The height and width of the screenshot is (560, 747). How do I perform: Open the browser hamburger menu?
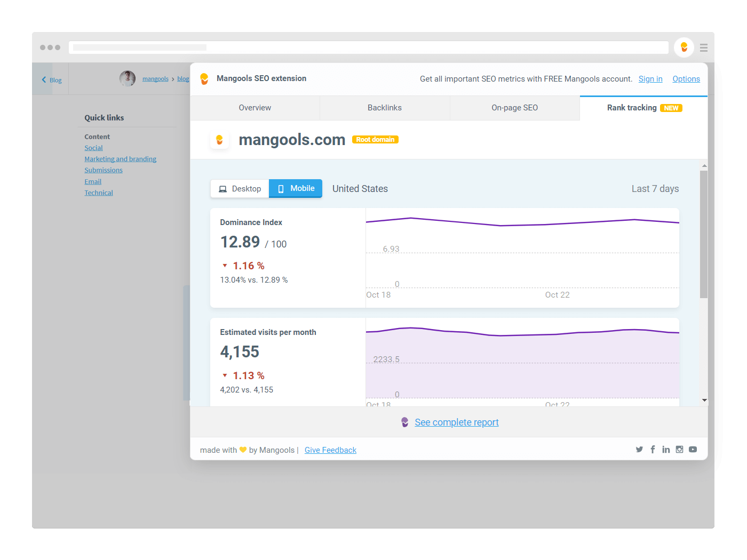tap(704, 48)
